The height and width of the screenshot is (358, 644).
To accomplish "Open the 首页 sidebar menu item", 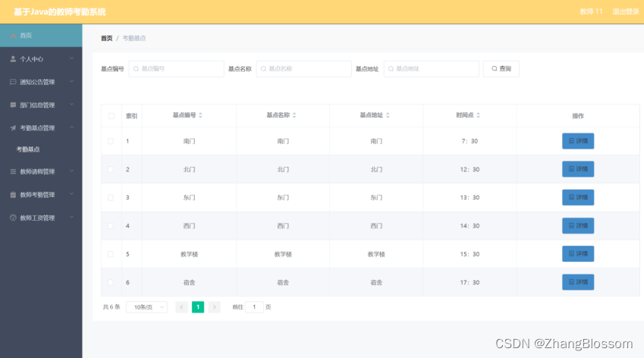I will coord(41,36).
